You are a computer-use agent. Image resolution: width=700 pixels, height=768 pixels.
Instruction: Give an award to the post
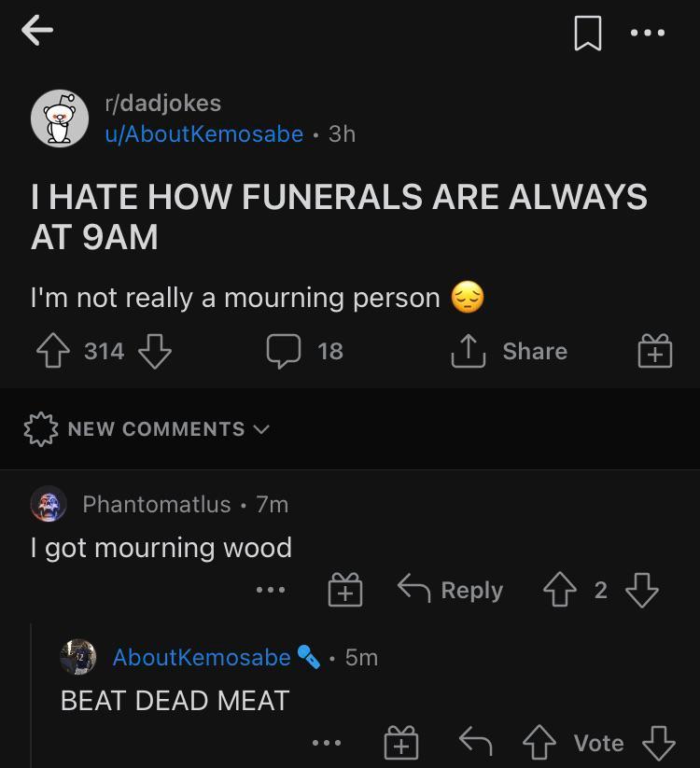pos(655,351)
